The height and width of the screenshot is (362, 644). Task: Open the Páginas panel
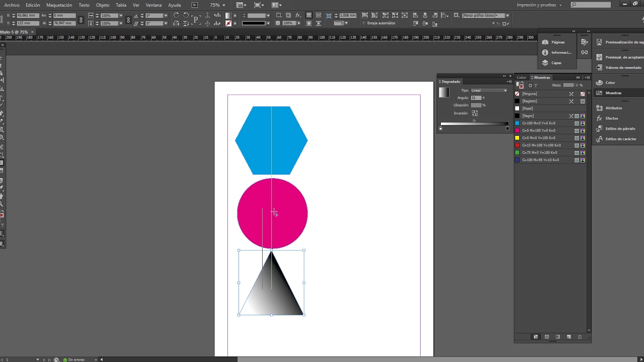[557, 42]
